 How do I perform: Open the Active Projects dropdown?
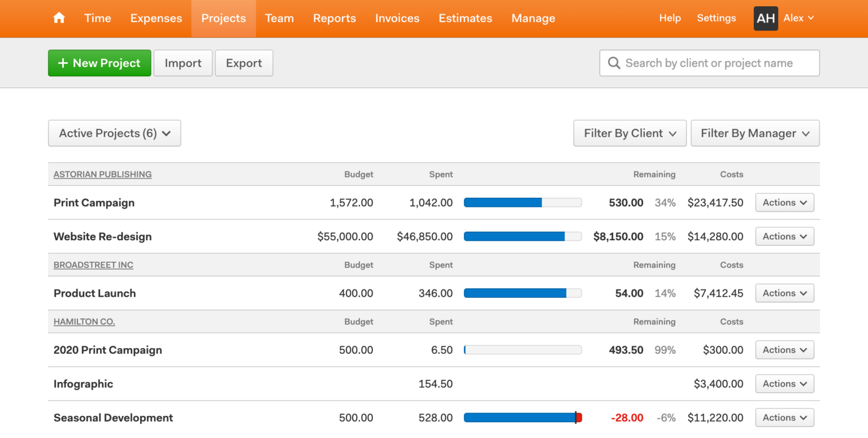[x=114, y=133]
